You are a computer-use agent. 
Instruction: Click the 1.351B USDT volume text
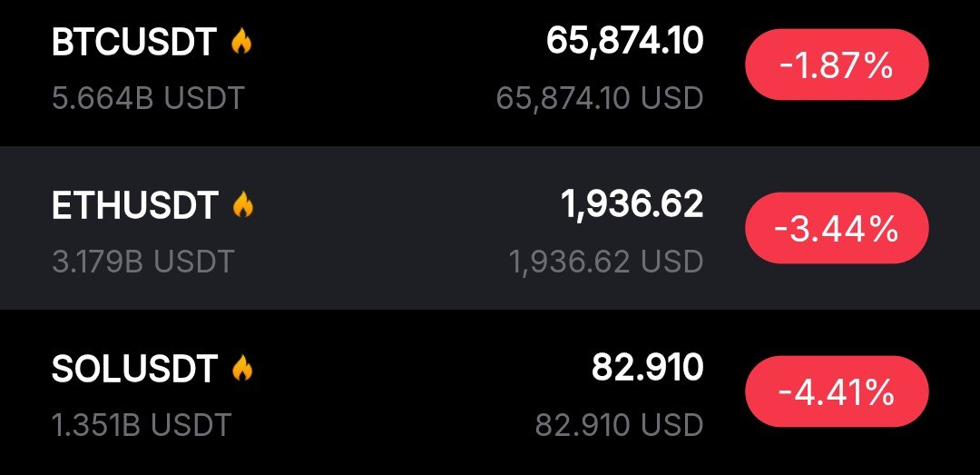click(x=142, y=423)
